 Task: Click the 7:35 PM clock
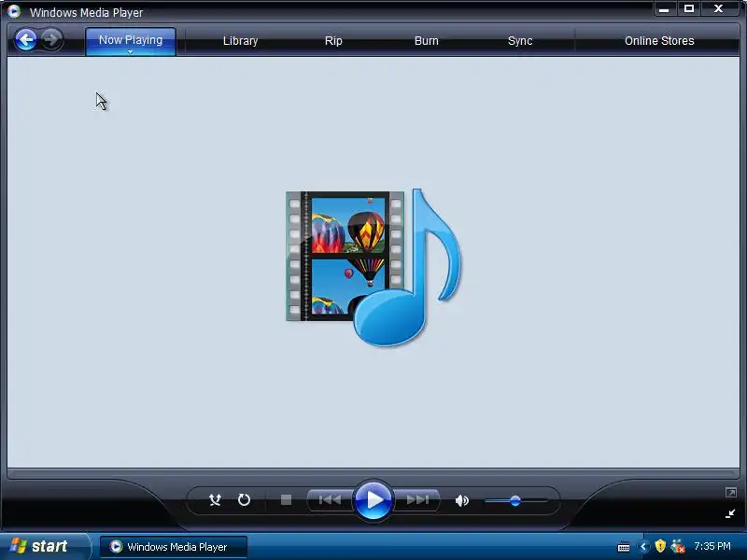712,546
